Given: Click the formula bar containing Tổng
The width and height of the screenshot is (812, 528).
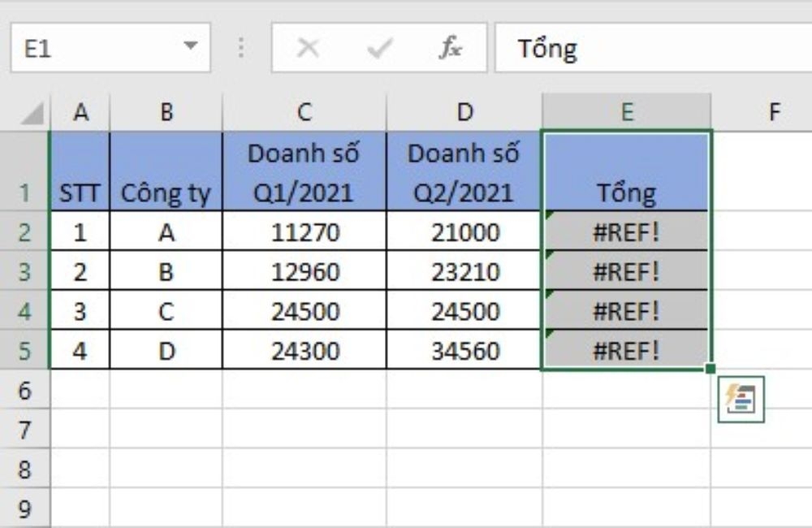Looking at the screenshot, I should [654, 48].
